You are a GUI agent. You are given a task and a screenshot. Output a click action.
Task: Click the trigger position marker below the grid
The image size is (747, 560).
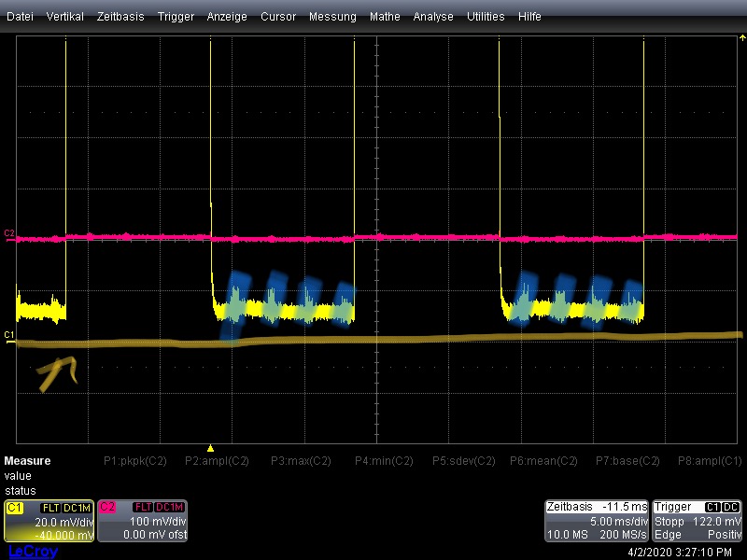pos(211,448)
